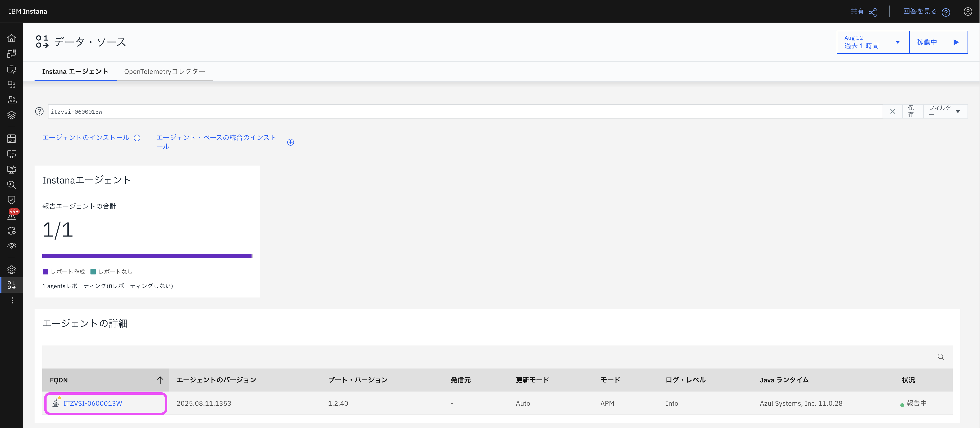Open the Home icon in sidebar
This screenshot has width=980, height=428.
click(12, 38)
